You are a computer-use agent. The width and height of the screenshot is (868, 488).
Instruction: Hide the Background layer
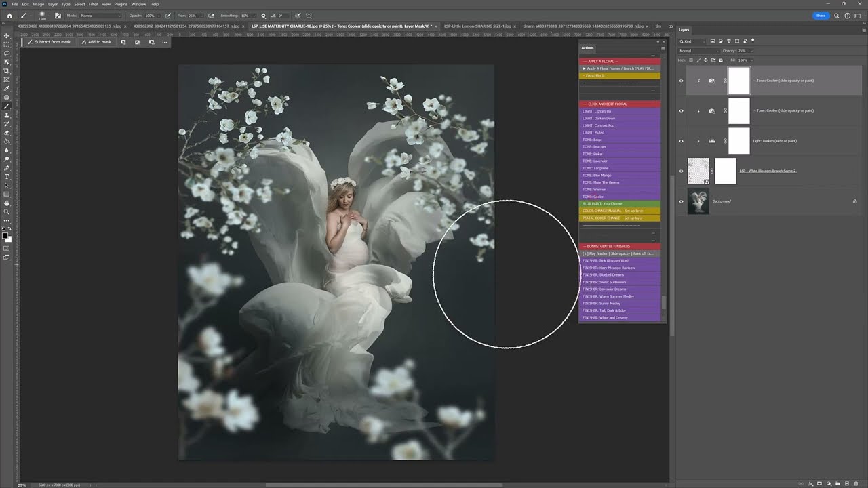point(682,201)
